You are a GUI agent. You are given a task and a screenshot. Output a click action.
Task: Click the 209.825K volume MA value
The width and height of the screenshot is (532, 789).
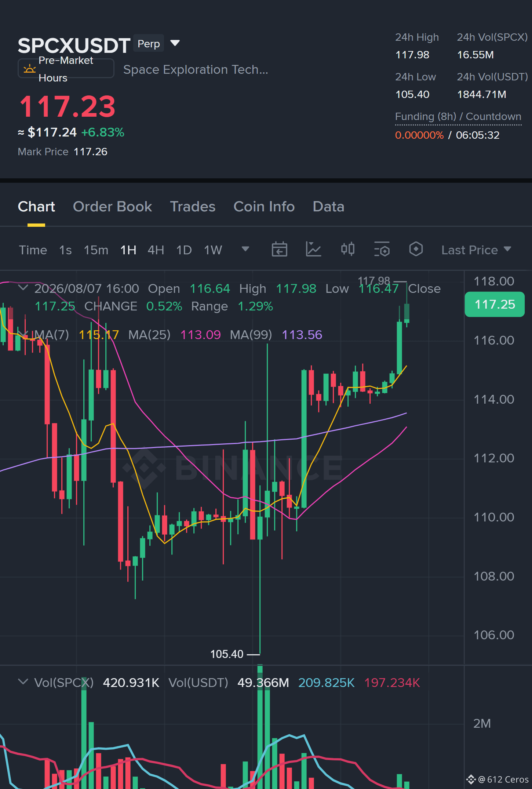tap(327, 683)
